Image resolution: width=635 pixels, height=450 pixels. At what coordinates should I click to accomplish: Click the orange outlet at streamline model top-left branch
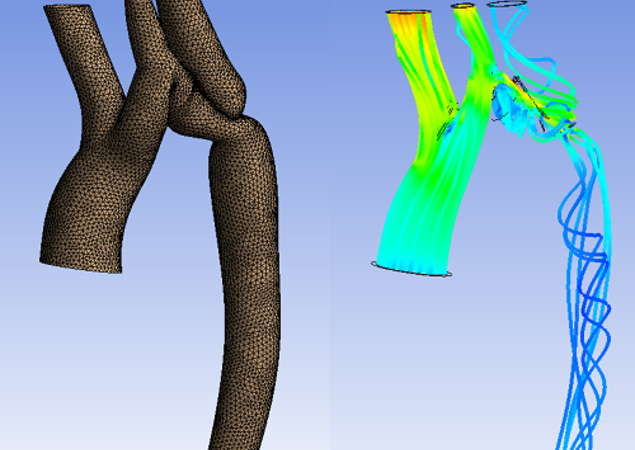pyautogui.click(x=408, y=13)
